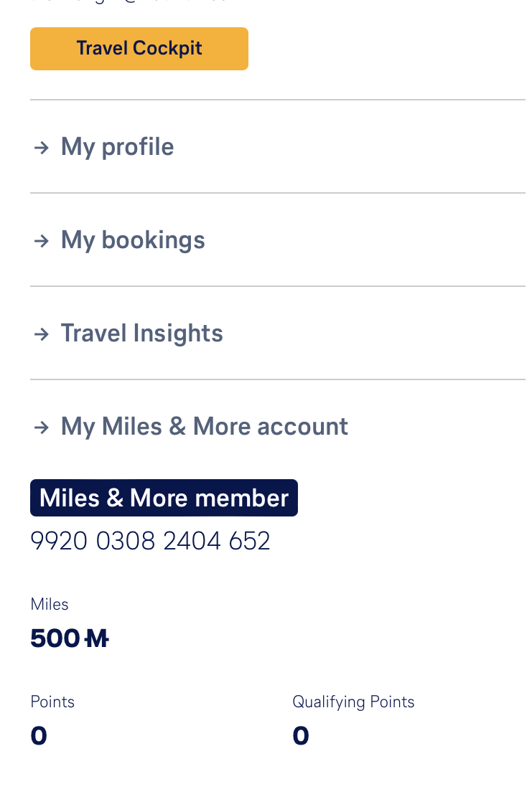
Task: Click the Points value of 0
Action: 39,735
